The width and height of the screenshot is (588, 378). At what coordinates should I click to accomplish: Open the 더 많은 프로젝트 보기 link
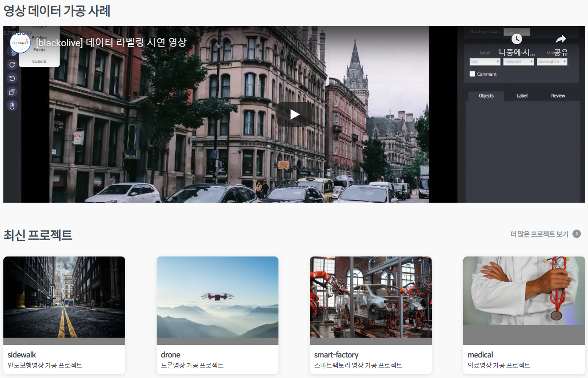[x=539, y=234]
